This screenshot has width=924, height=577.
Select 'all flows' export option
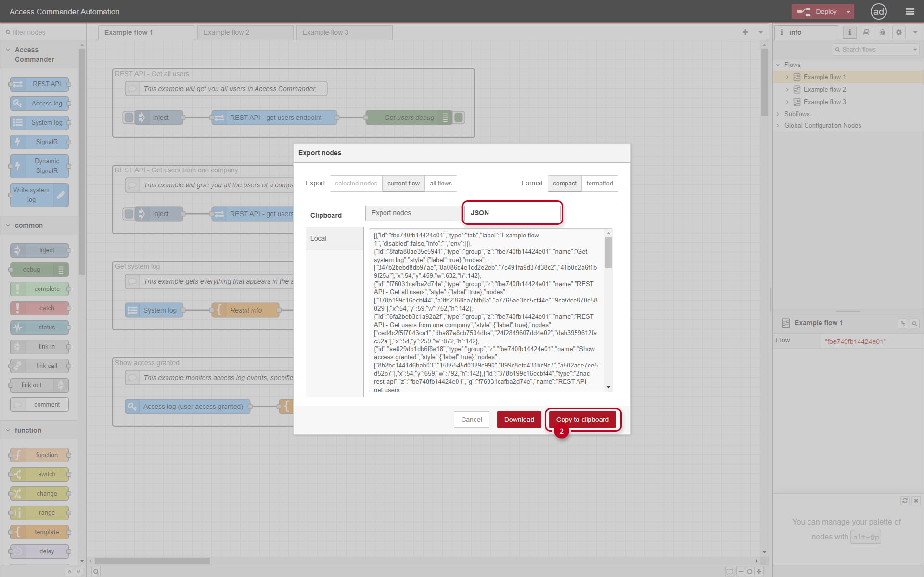441,183
